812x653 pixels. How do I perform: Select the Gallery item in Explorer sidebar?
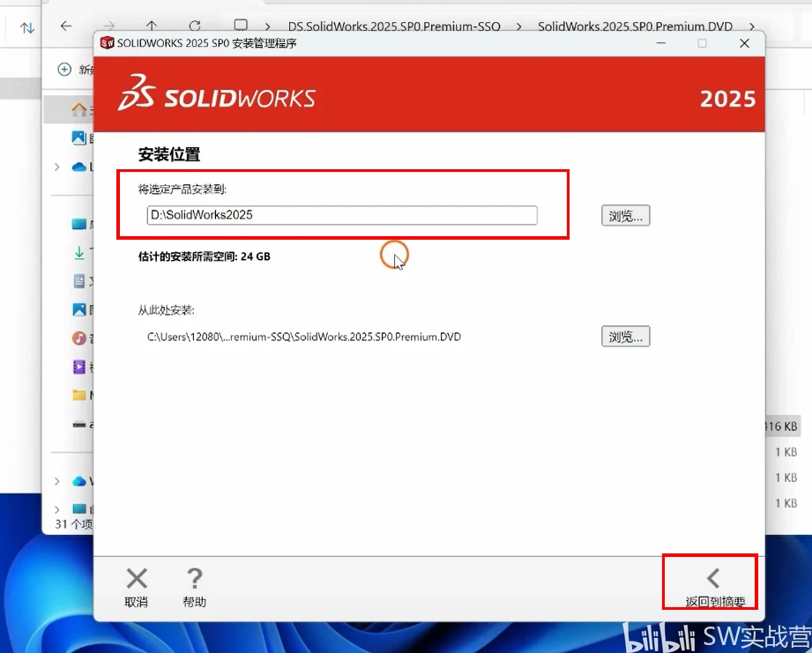(x=78, y=137)
